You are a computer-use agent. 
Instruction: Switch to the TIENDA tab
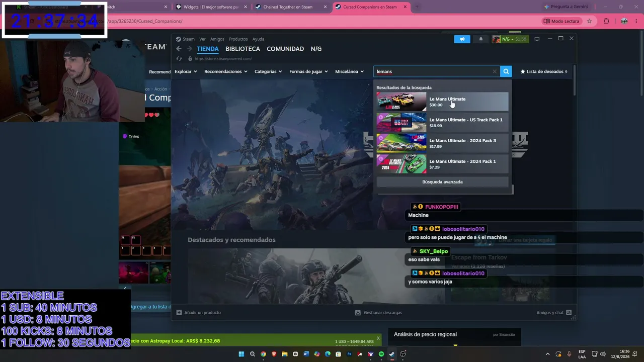pyautogui.click(x=208, y=49)
